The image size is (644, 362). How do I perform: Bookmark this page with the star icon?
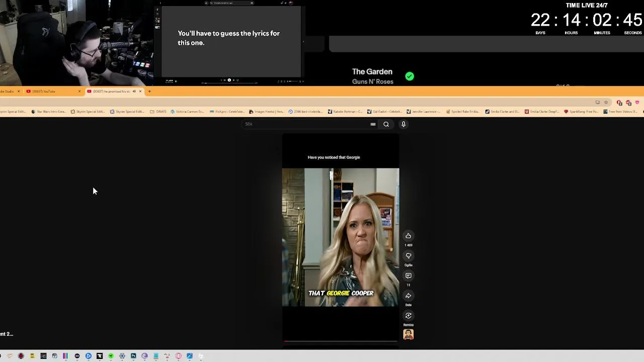606,103
